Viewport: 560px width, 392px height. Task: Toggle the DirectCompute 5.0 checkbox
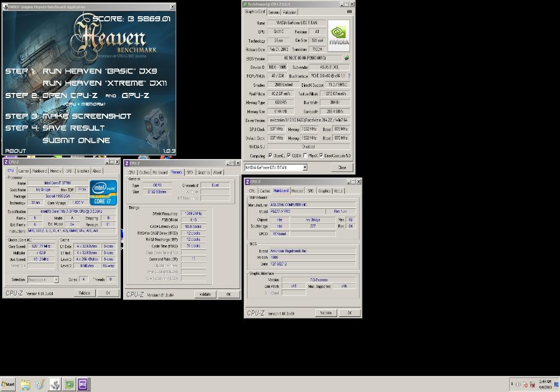point(321,156)
